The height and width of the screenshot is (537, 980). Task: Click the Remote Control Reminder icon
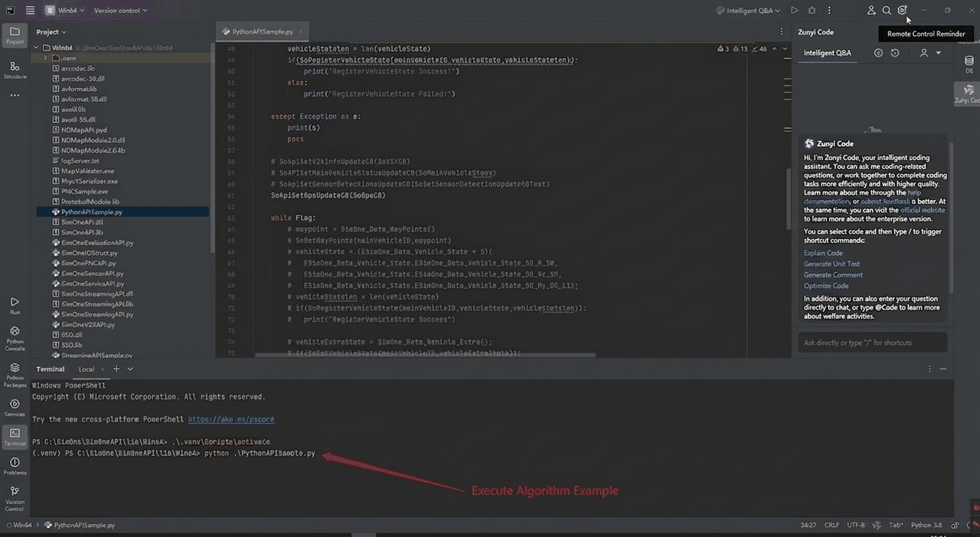pyautogui.click(x=903, y=11)
